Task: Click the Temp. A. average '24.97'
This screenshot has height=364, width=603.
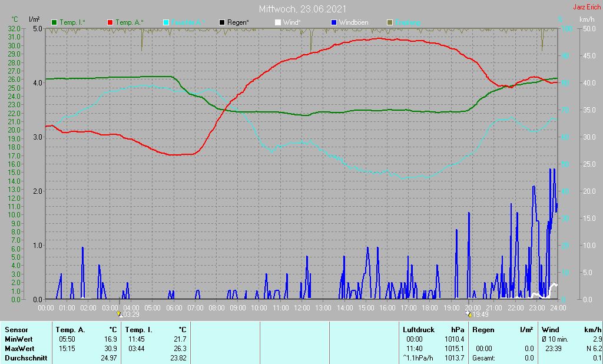Action: click(108, 358)
